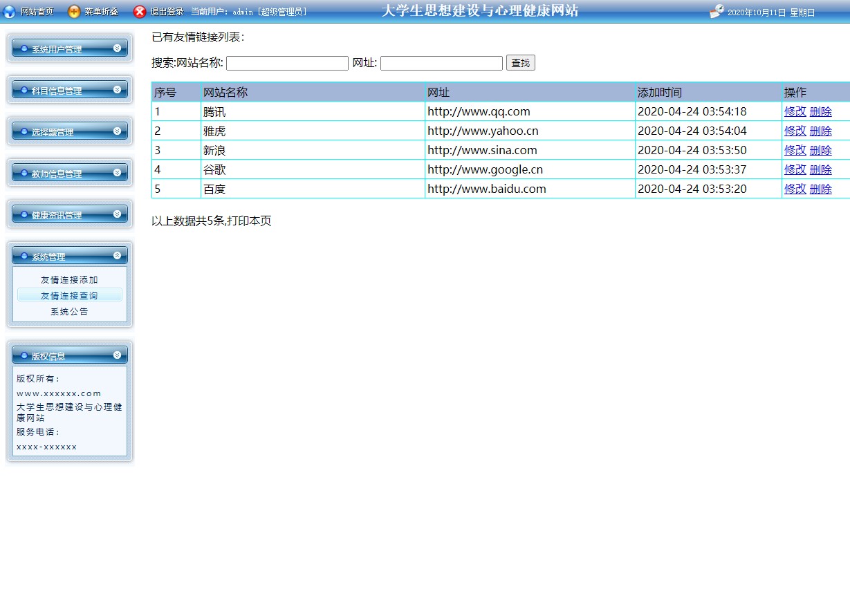This screenshot has width=850, height=616.
Task: Click the 退出登录 text link
Action: (167, 12)
